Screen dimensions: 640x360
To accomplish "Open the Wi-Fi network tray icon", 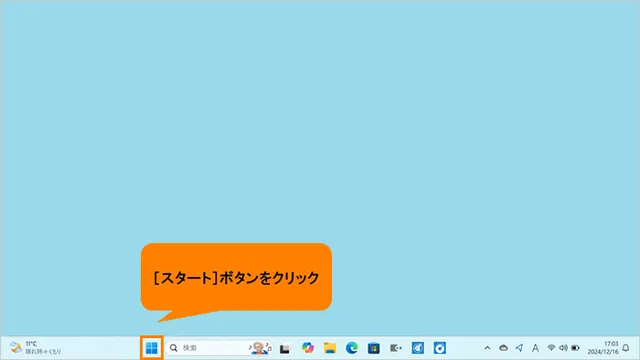I will (x=551, y=348).
